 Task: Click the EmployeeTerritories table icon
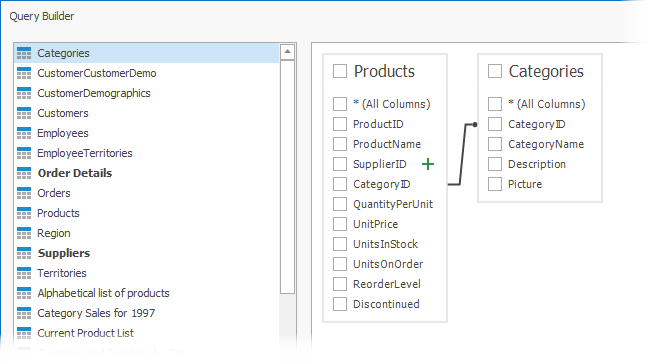point(24,153)
